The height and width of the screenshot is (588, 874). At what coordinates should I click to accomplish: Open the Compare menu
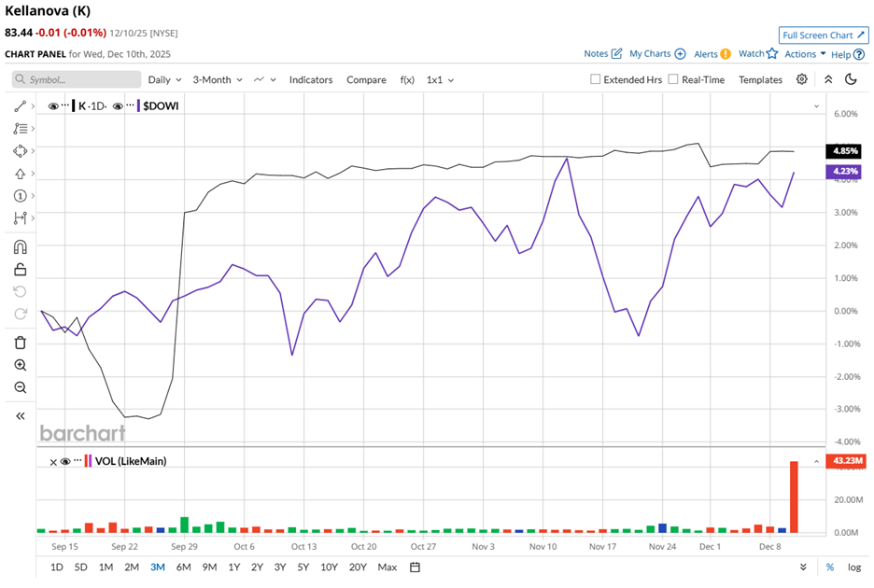(x=366, y=79)
